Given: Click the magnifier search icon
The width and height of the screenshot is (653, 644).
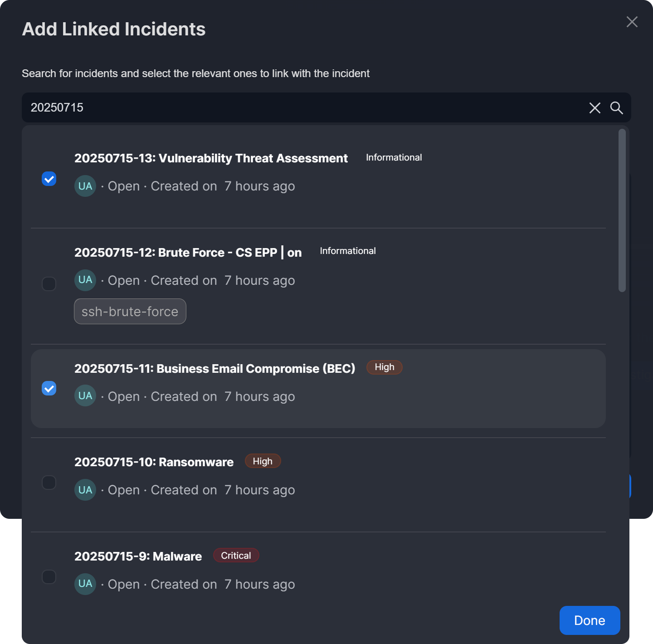Looking at the screenshot, I should (616, 108).
